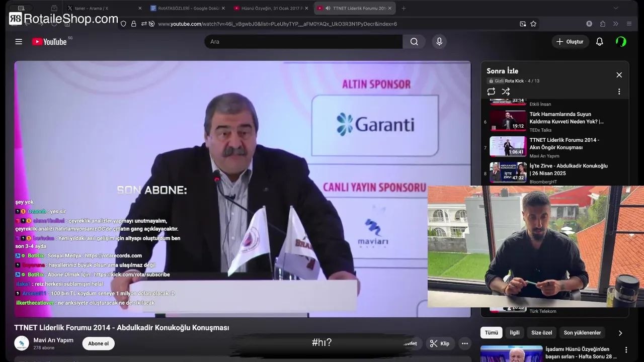
Task: Close the 'taner - Arama / X' tab
Action: coord(140,8)
